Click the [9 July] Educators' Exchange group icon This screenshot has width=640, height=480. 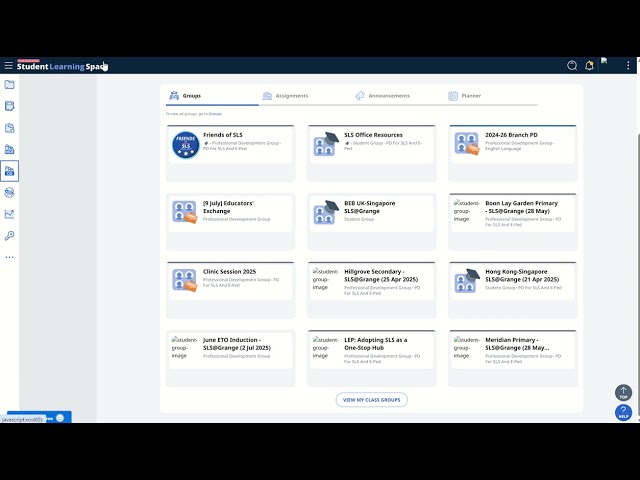pyautogui.click(x=184, y=212)
